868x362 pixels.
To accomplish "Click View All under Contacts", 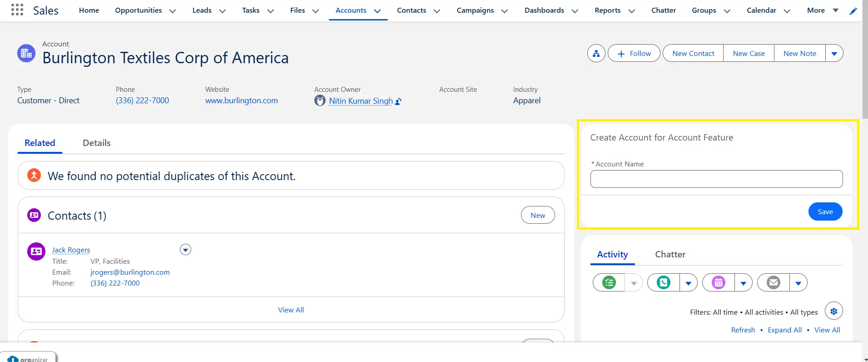I will point(291,310).
